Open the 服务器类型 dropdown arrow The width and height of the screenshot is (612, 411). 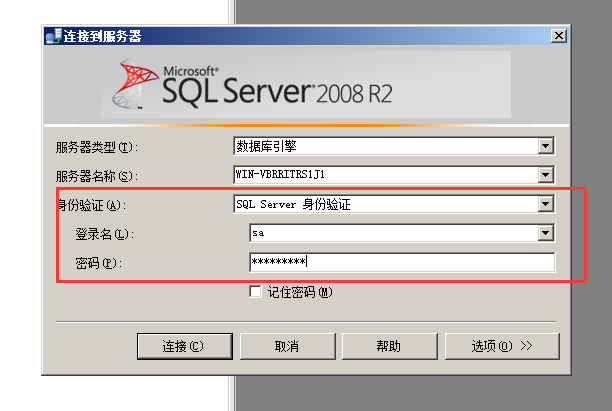(x=546, y=146)
